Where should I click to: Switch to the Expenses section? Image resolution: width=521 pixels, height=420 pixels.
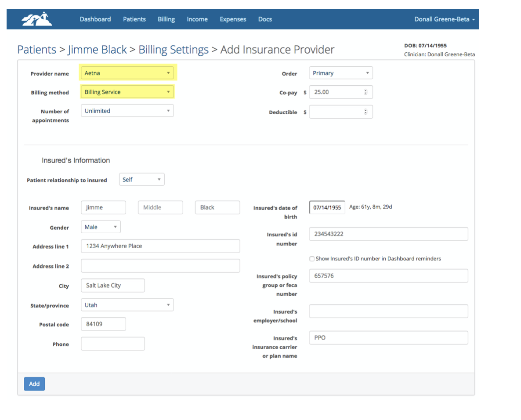(233, 19)
